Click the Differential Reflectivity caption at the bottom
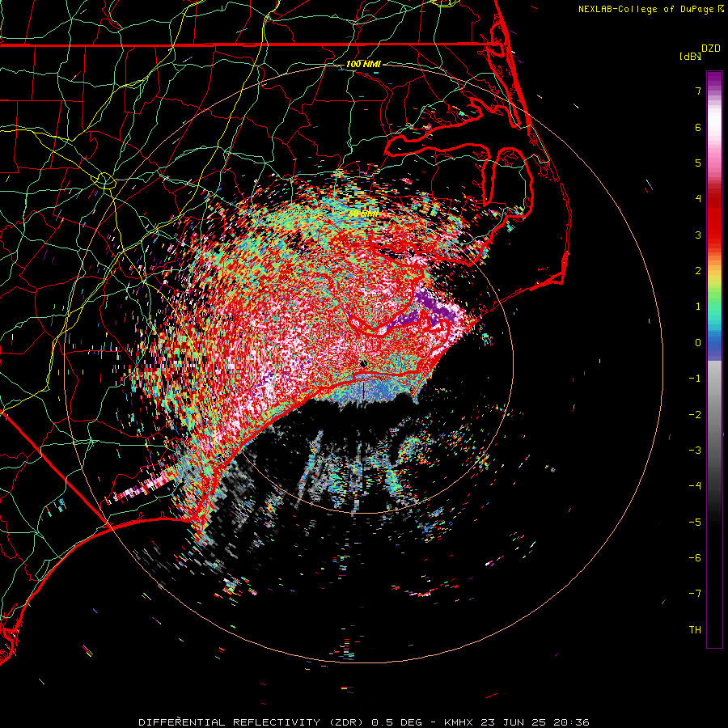728x728 pixels. (364, 722)
